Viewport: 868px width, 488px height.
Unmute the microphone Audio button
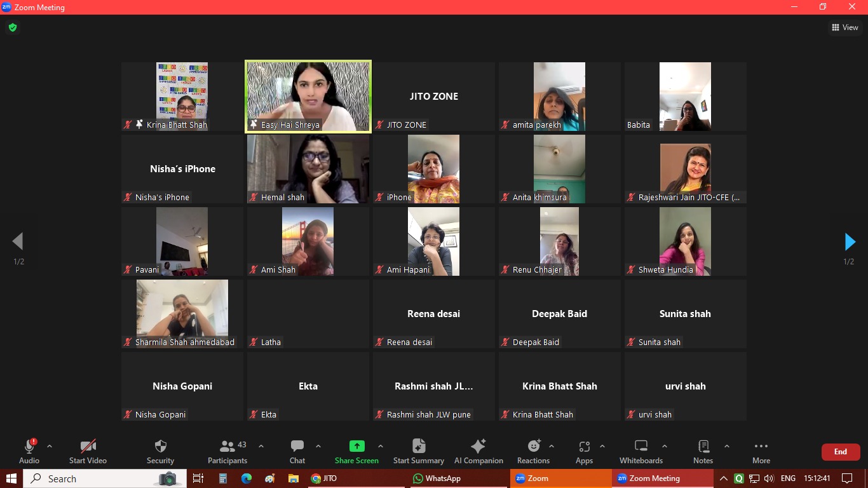pos(29,447)
